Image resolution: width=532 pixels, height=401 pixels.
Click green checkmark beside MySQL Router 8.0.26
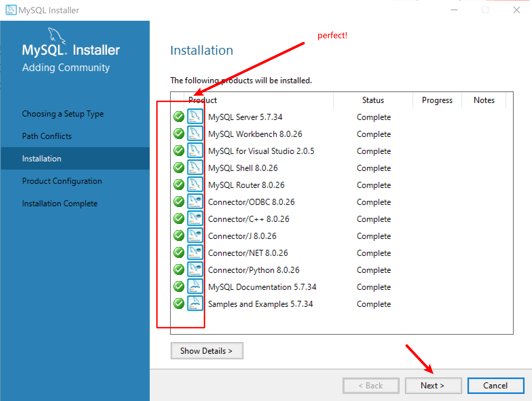[x=179, y=185]
